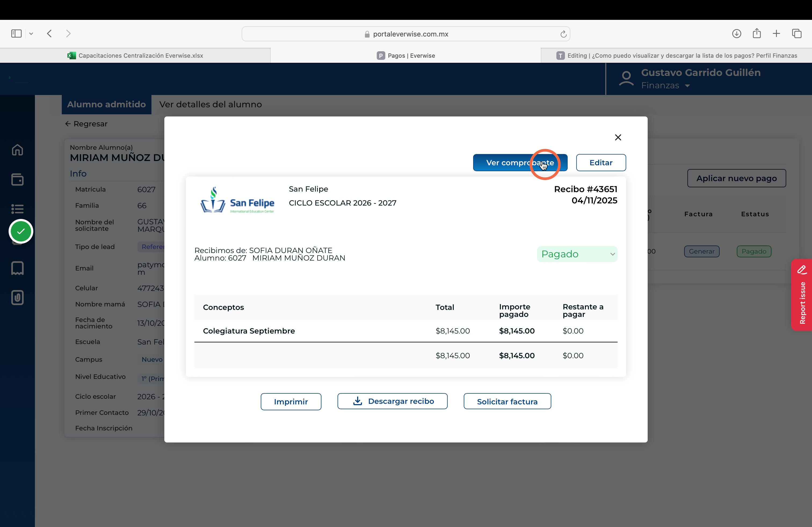Click the receipt date 04/11/2025
Screen dimensions: 812x527
click(594, 200)
